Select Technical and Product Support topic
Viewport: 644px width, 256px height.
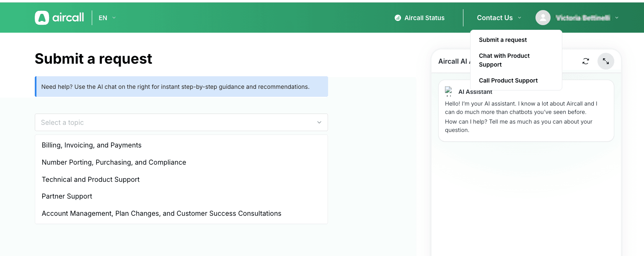click(x=91, y=179)
